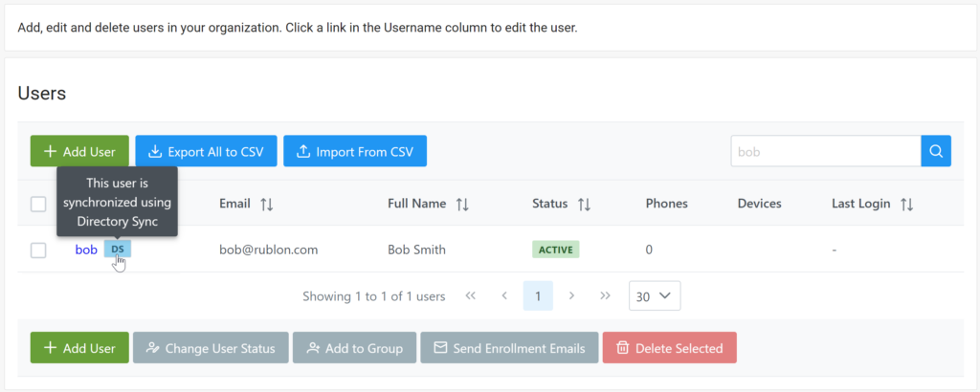Screen dimensions: 980x392
Task: Click into the user search field
Action: point(825,151)
